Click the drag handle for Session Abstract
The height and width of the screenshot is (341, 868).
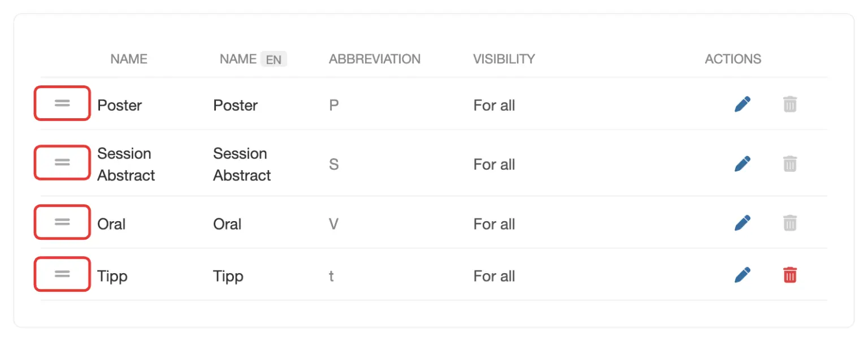coord(62,162)
